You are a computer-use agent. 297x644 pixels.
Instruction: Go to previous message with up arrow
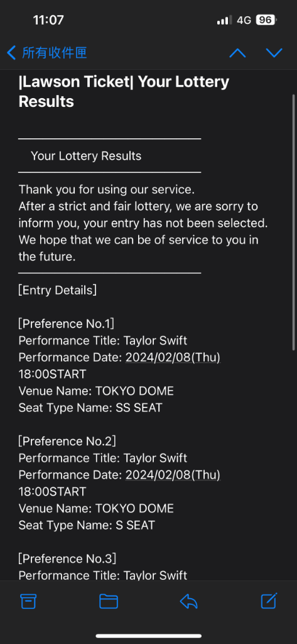(237, 53)
